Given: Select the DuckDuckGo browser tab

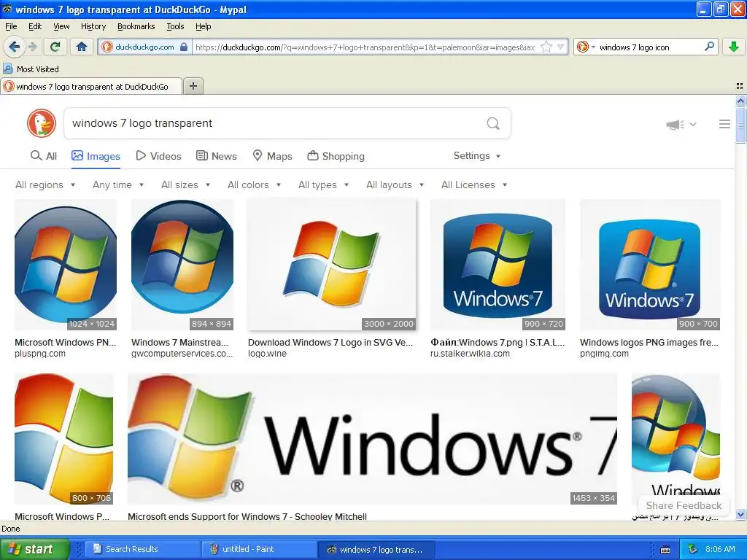Looking at the screenshot, I should [91, 87].
